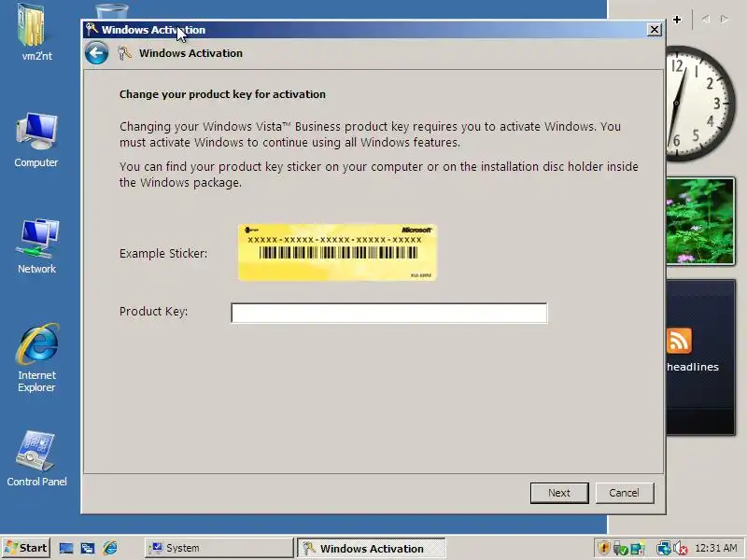
Task: Click the sidebar add gadget plus button
Action: 677,20
